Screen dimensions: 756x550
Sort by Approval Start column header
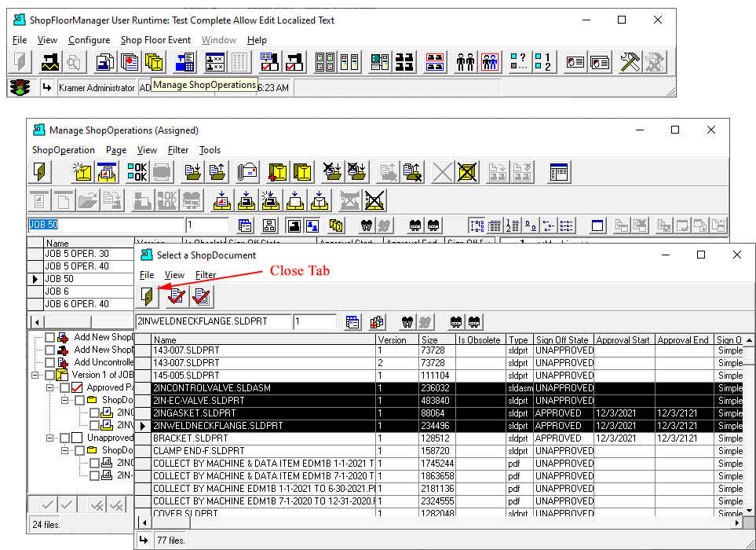624,339
